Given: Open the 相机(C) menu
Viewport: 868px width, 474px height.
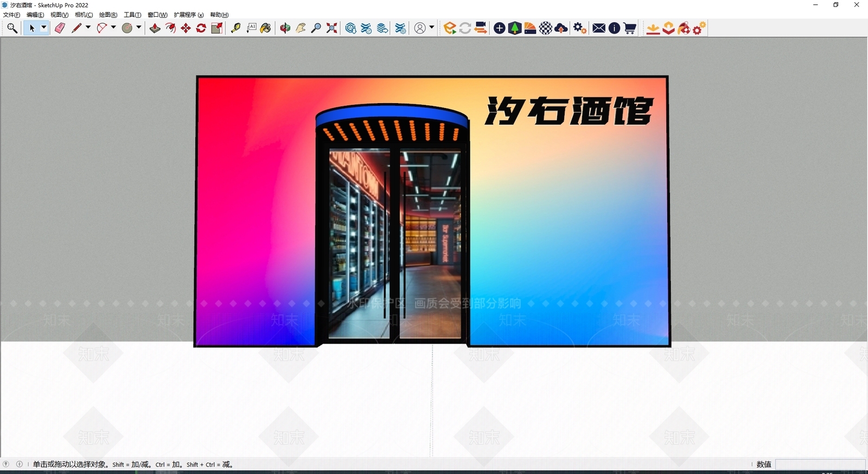Looking at the screenshot, I should pos(84,15).
